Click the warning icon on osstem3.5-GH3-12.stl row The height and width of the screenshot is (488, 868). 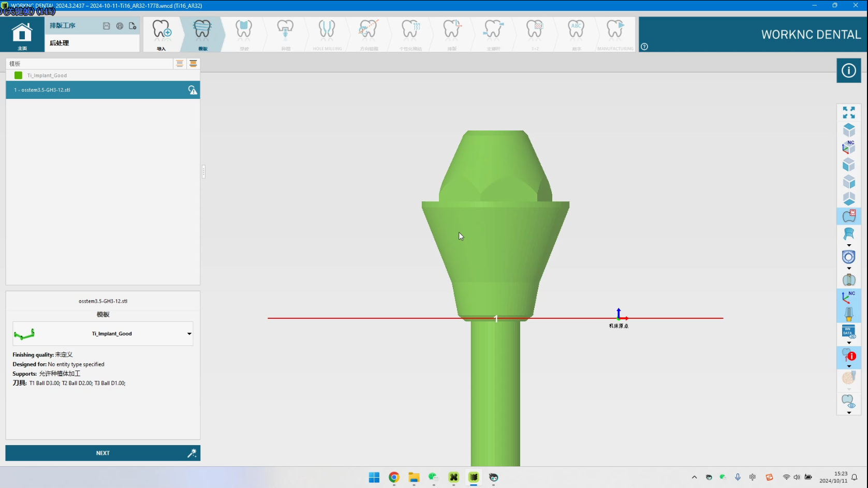point(193,90)
